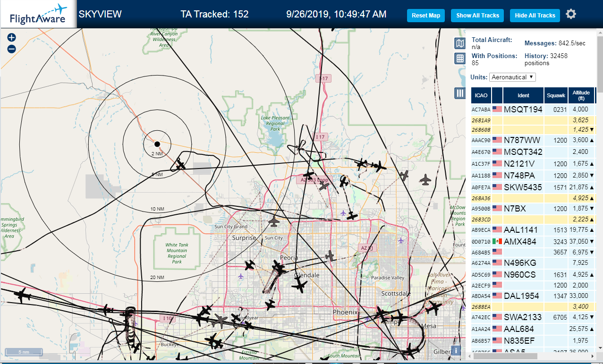Zoom in on the map
Viewport: 603px width, 364px height.
pyautogui.click(x=11, y=37)
